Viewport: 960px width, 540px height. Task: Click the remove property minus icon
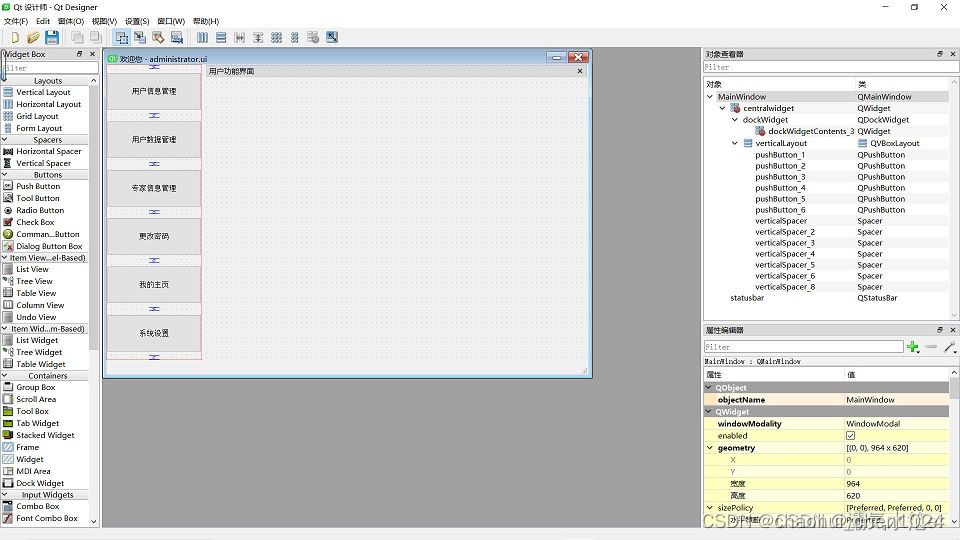click(931, 347)
